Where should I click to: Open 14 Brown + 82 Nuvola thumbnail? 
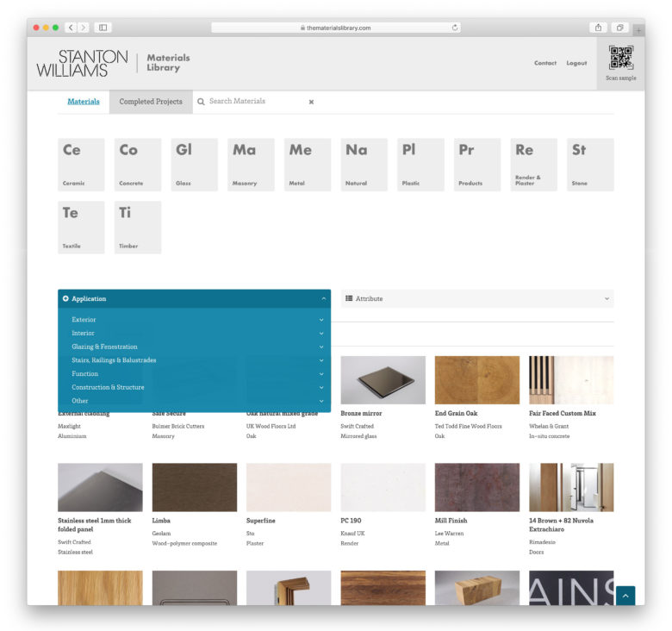[571, 487]
